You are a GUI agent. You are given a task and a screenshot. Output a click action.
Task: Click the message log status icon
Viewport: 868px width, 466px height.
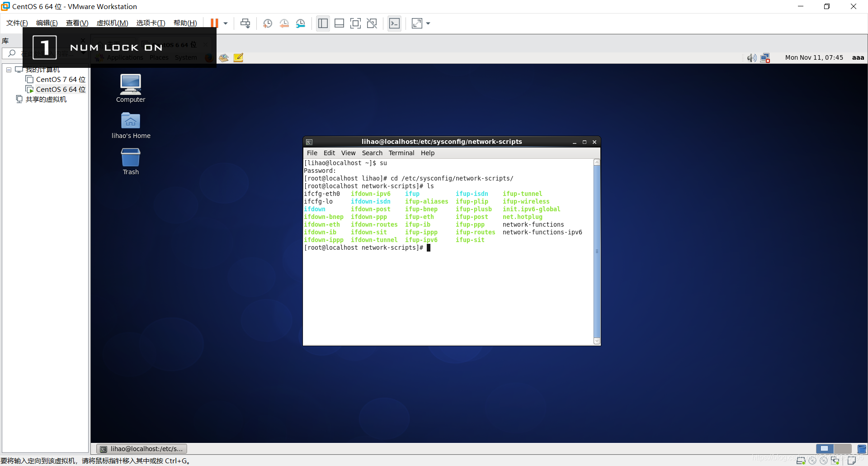(852, 461)
